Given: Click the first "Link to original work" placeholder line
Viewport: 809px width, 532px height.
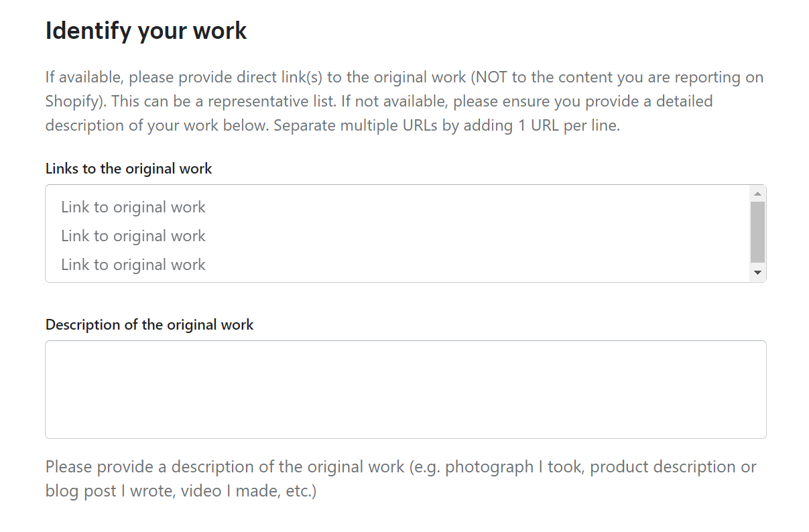Looking at the screenshot, I should pos(133,207).
